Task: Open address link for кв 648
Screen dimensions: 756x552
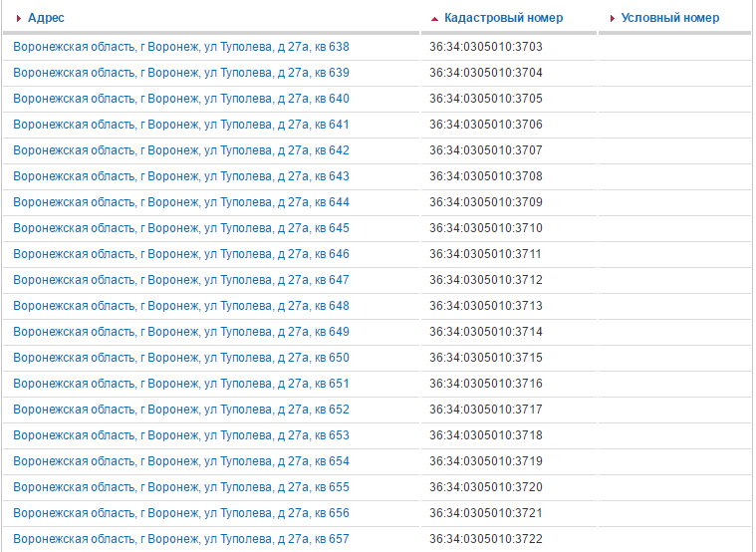Action: pos(181,306)
